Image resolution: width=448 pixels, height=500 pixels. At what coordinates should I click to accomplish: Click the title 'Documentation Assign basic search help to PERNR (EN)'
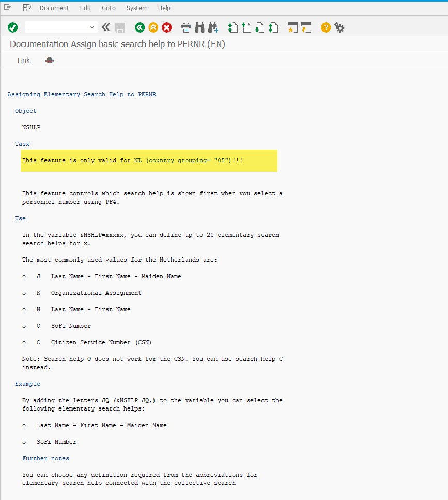(118, 44)
